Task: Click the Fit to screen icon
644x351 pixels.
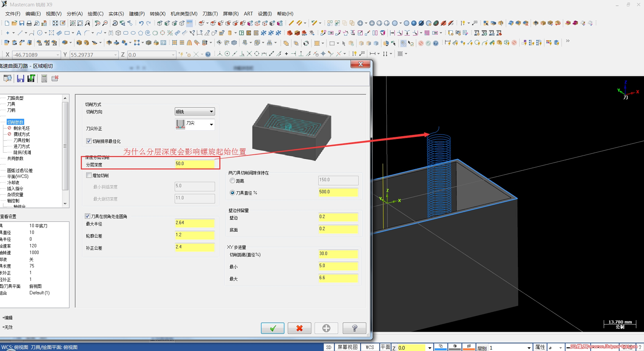Action: (x=55, y=23)
